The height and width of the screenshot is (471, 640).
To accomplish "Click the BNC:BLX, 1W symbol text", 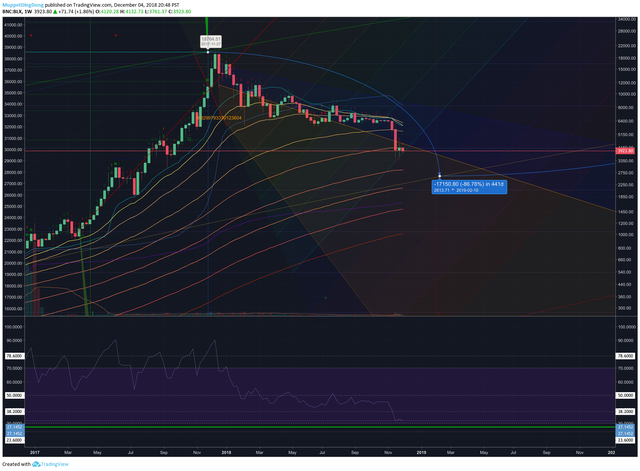I will (17, 11).
